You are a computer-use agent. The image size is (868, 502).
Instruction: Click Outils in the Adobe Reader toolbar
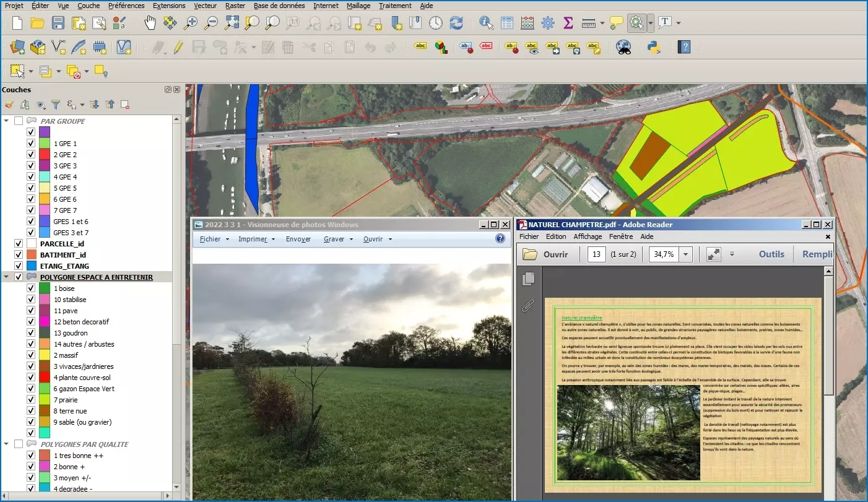coord(771,254)
